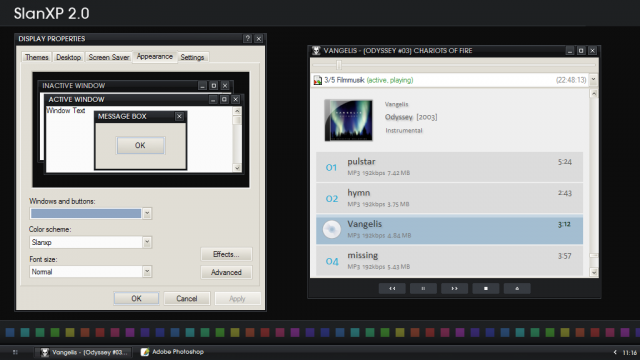Screen dimensions: 640x360
Task: Click the 3/5 Filmmusik playlist label
Action: click(344, 80)
